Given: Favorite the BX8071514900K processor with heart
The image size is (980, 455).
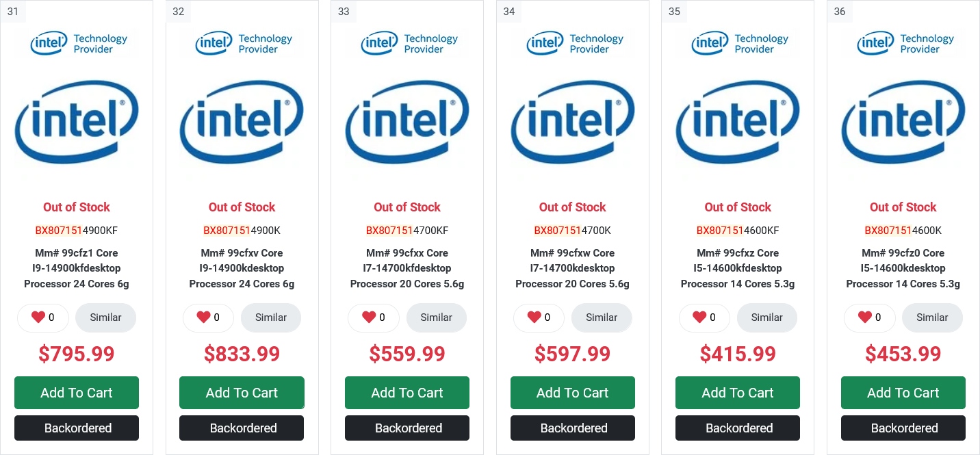Looking at the screenshot, I should (203, 317).
